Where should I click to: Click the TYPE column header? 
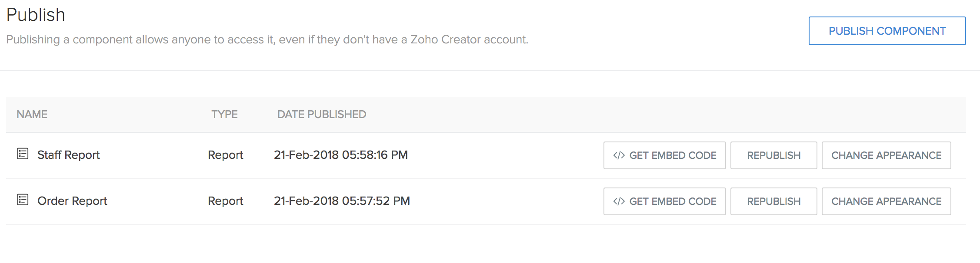point(224,114)
